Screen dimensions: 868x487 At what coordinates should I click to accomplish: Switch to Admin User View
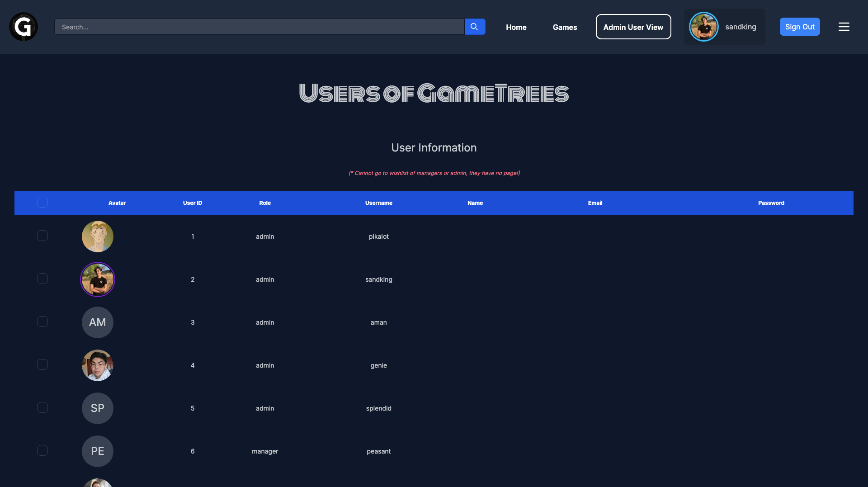click(633, 27)
